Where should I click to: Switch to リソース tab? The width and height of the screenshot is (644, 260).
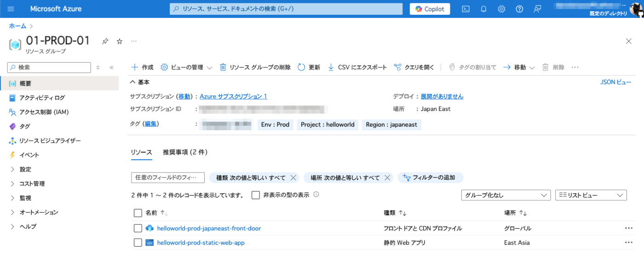pos(141,152)
